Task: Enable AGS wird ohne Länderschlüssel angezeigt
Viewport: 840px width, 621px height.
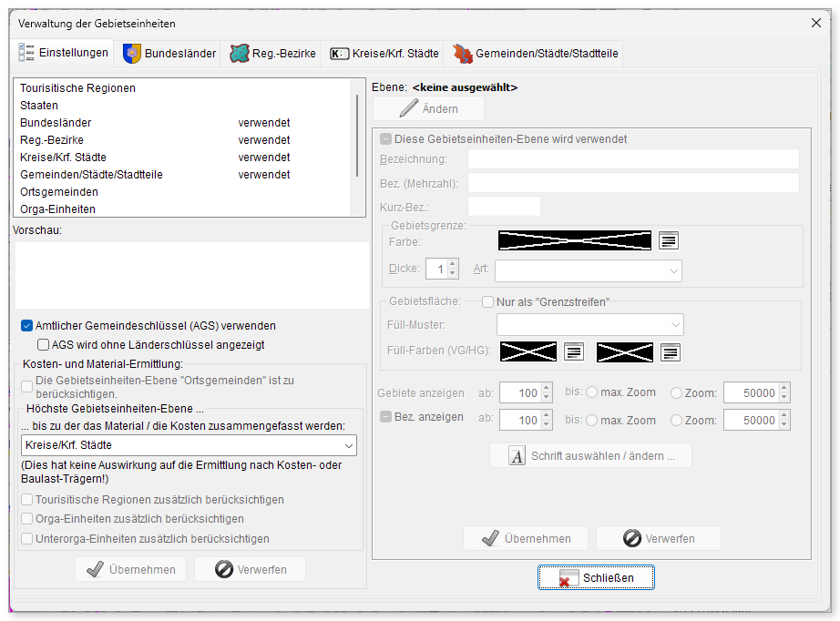Action: tap(44, 345)
